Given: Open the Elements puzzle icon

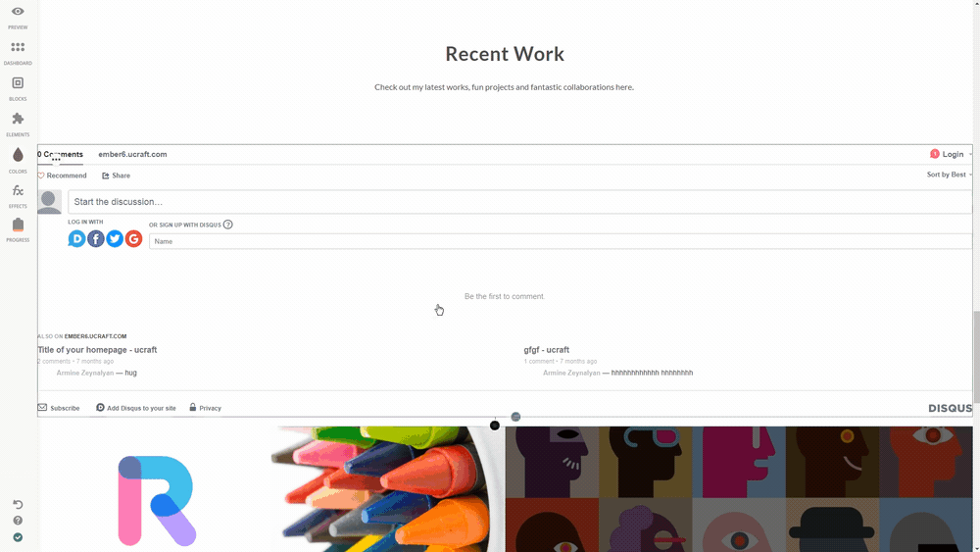Looking at the screenshot, I should [x=18, y=119].
